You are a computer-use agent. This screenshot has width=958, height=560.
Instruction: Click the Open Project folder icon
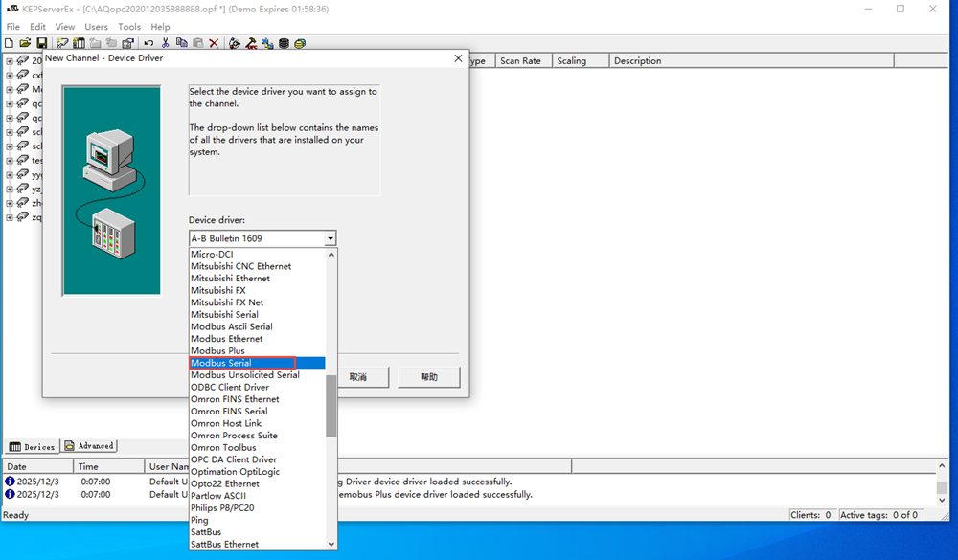[25, 43]
